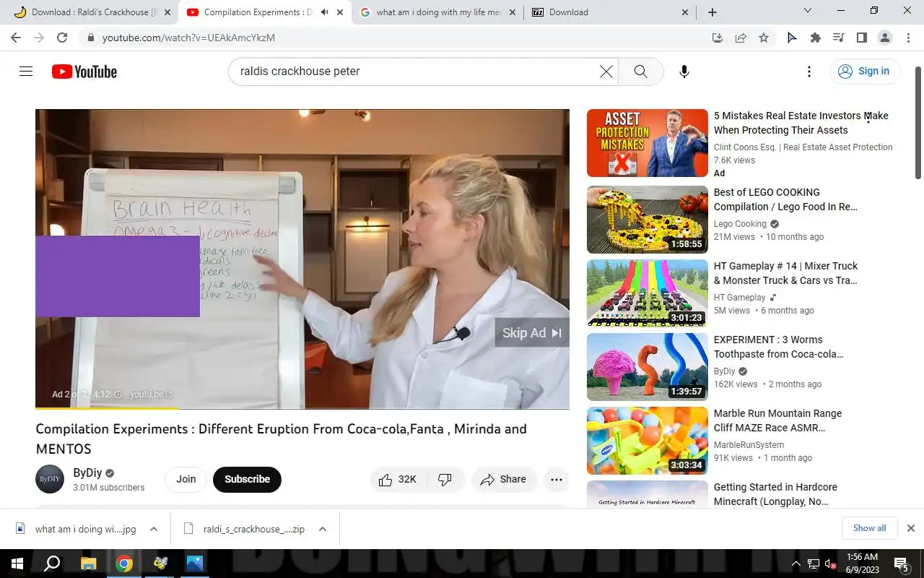Open a new browser tab
This screenshot has height=578, width=924.
point(712,12)
